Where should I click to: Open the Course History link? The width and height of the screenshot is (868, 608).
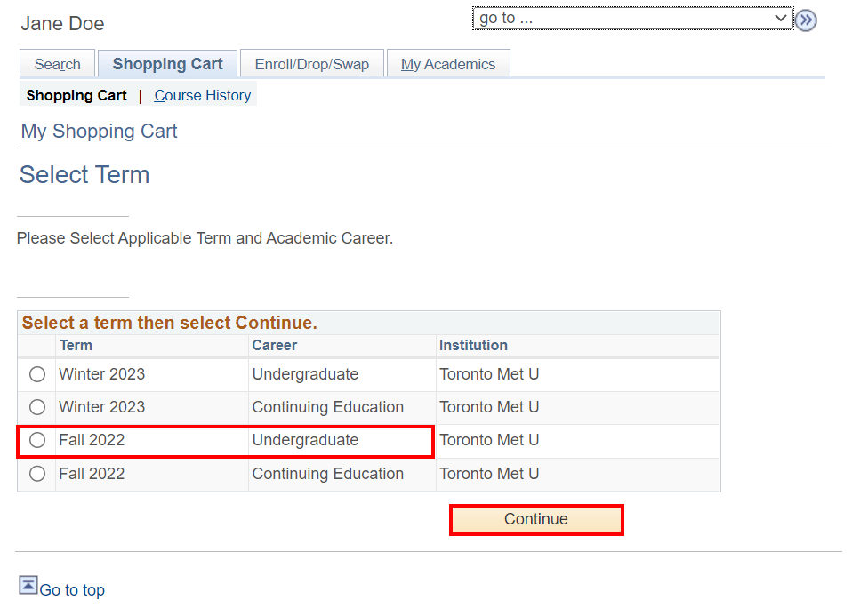pos(203,95)
